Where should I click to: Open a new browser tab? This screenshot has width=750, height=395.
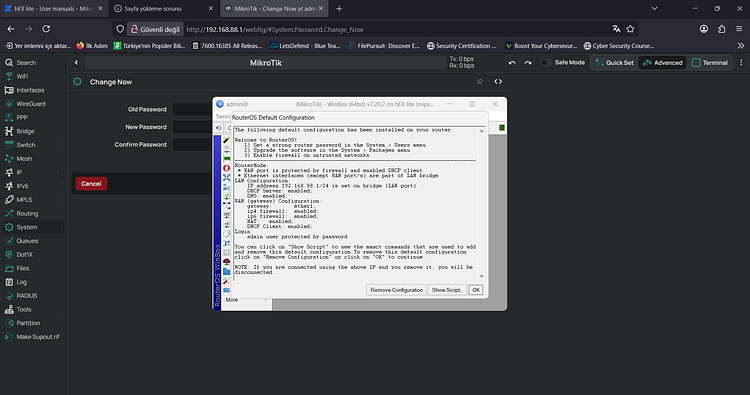pyautogui.click(x=339, y=9)
